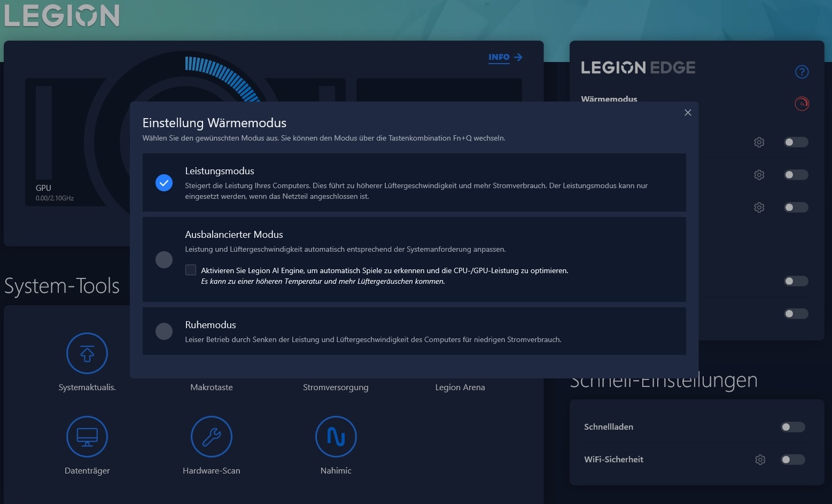Click the Legion Edge help question mark icon
The height and width of the screenshot is (504, 832).
click(x=802, y=72)
